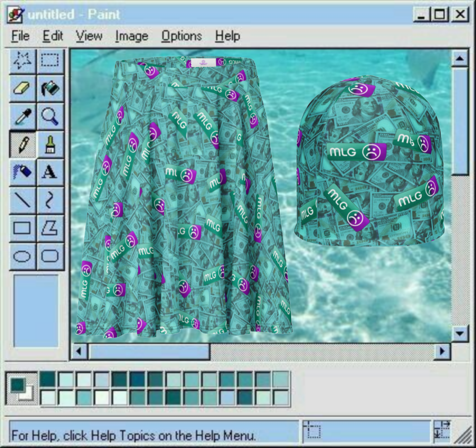
Task: Select the Curve tool
Action: click(x=50, y=200)
